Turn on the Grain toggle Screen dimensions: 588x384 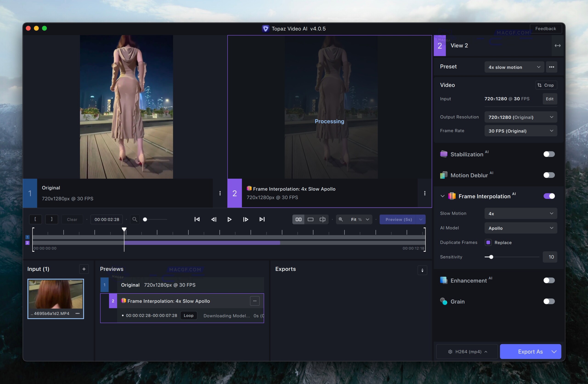pyautogui.click(x=548, y=301)
